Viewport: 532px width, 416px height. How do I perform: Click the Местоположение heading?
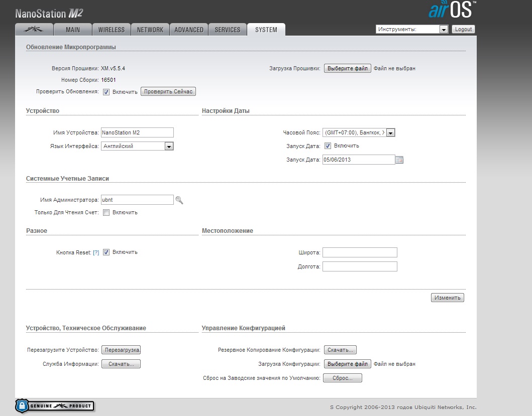228,231
